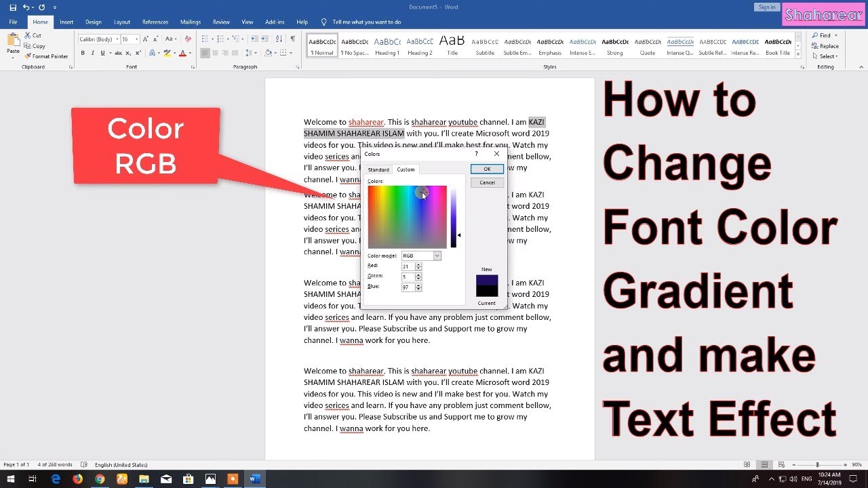Open the Color model dropdown
The width and height of the screenshot is (868, 488).
[x=437, y=256]
